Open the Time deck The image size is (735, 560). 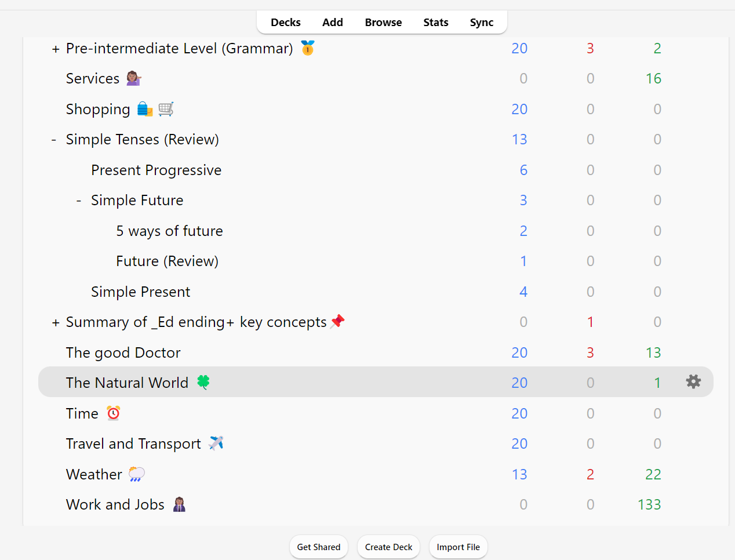pyautogui.click(x=82, y=414)
